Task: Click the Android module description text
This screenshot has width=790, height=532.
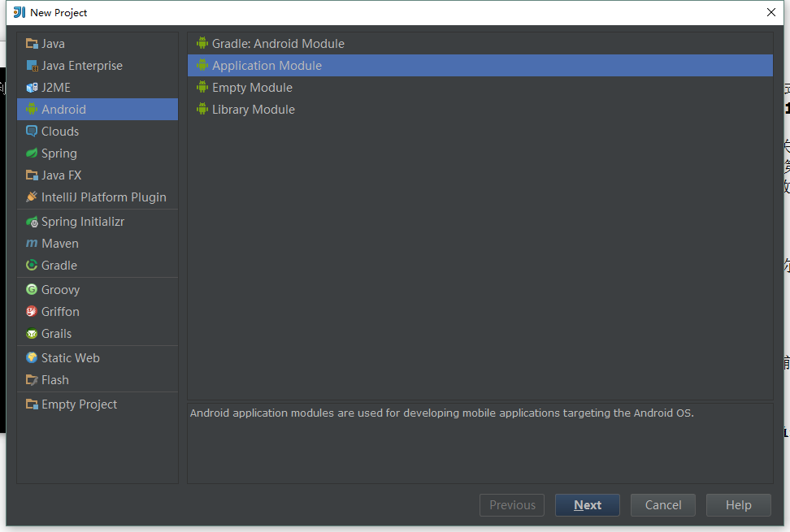Action: click(x=442, y=413)
